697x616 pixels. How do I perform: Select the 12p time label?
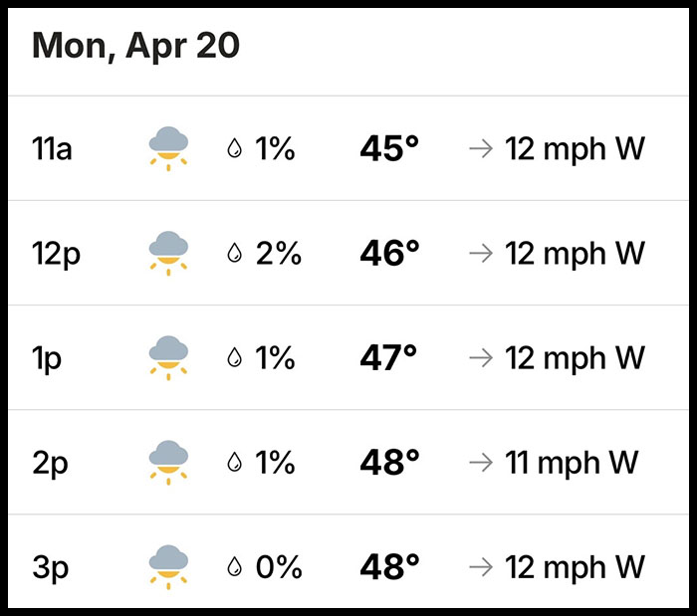click(56, 254)
